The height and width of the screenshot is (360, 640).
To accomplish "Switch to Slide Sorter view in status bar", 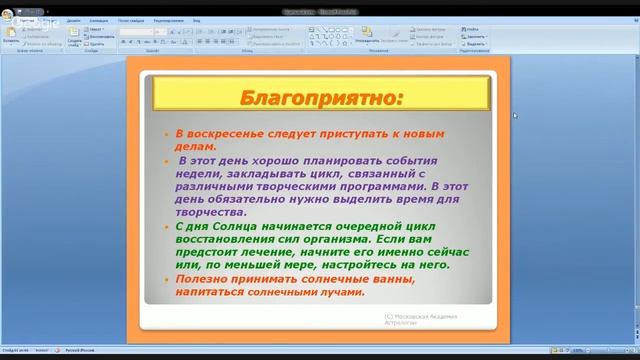I will (x=561, y=350).
